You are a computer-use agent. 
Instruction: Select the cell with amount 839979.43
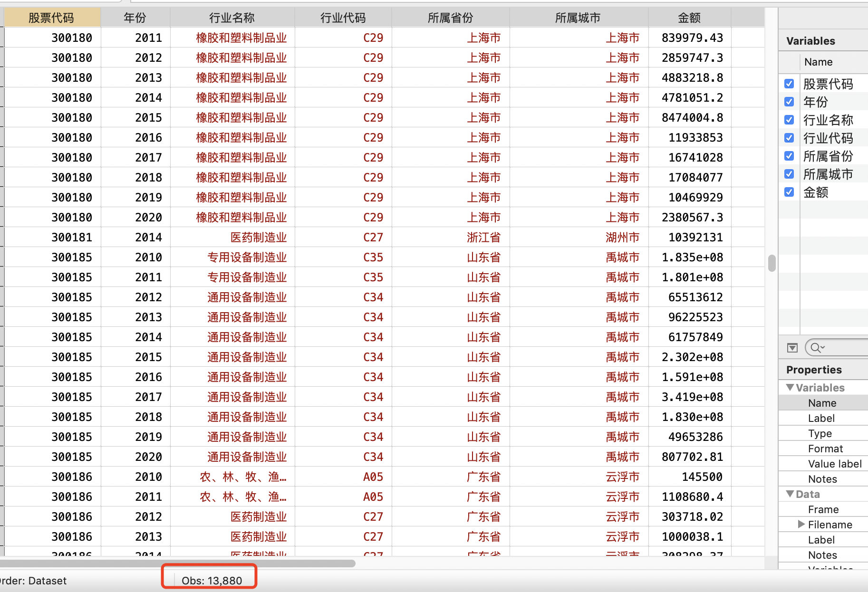tap(690, 38)
